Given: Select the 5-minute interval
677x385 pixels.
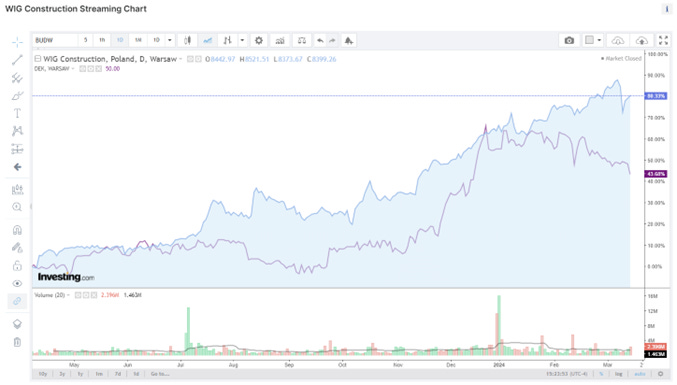Looking at the screenshot, I should [x=85, y=40].
